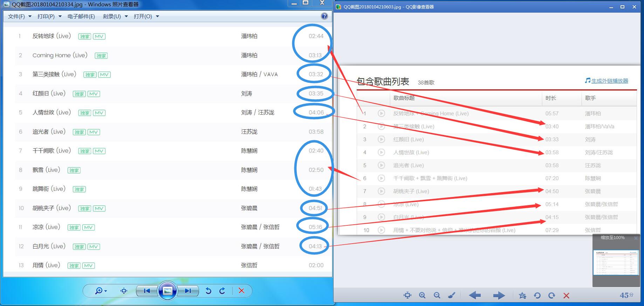Click the actual size fit button
The image size is (644, 306).
[124, 291]
